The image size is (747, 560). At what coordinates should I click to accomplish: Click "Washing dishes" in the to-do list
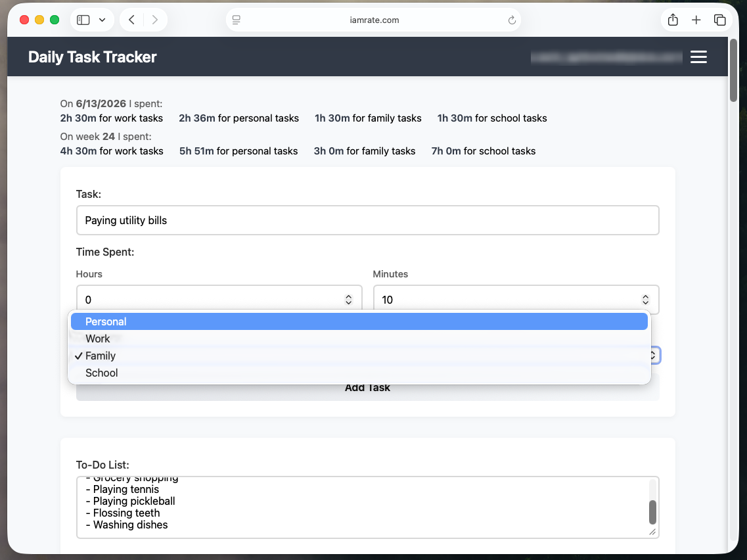click(130, 525)
